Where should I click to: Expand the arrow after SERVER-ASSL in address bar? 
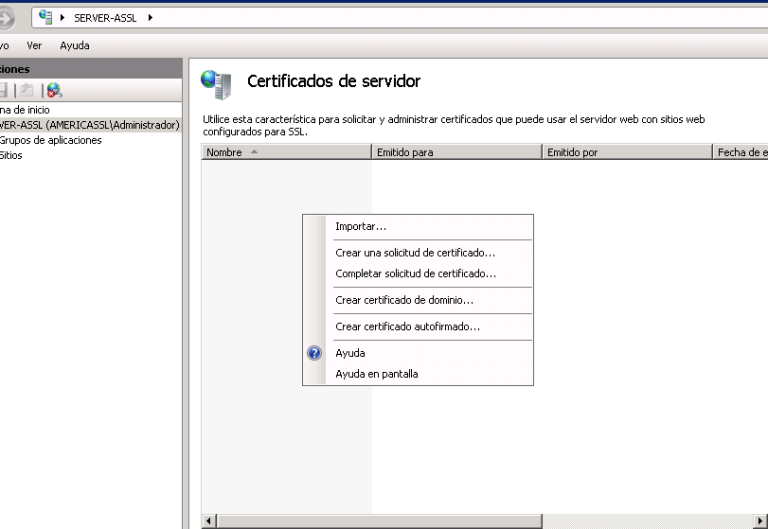pos(149,18)
